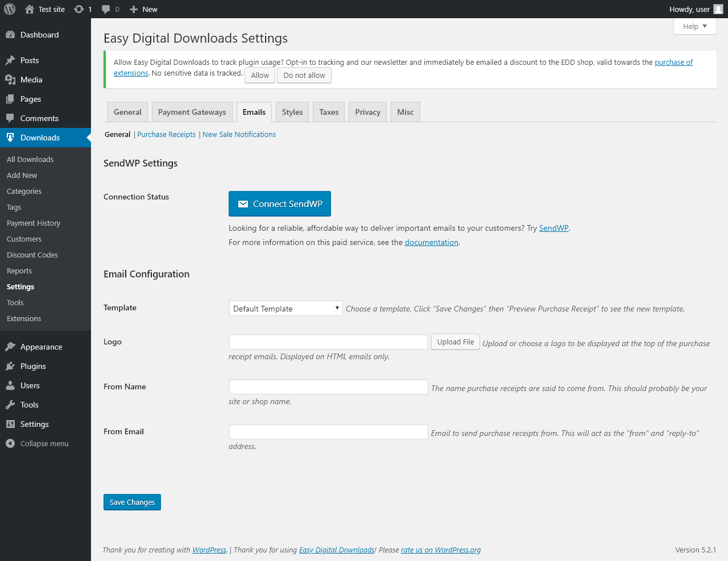The width and height of the screenshot is (728, 561).
Task: Click the Posts pushpin icon
Action: 10,60
